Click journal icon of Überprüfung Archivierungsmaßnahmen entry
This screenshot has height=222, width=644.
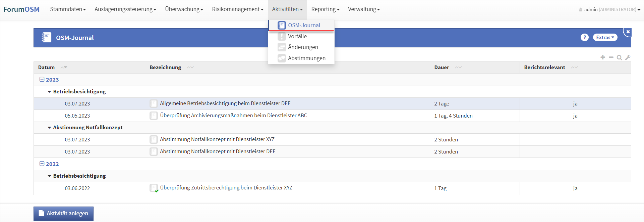coord(154,116)
